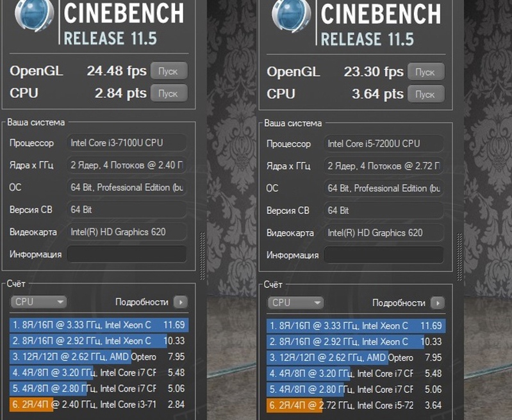Viewport: 512px width, 420px height.
Task: Select the 2.80 ГГц Core i7 row, left window
Action: tap(99, 389)
